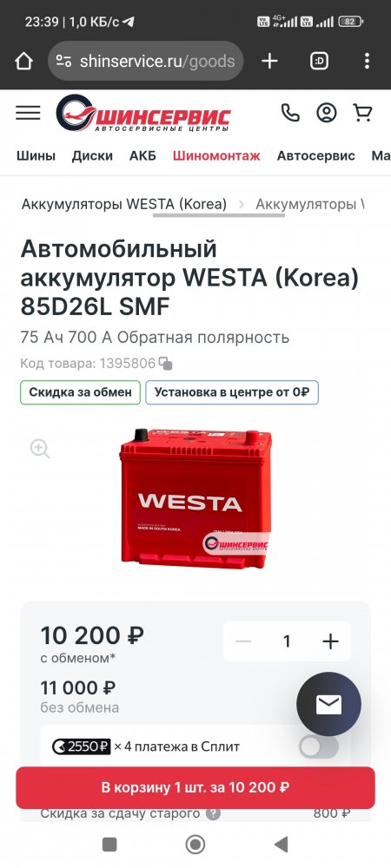Copy product code with the copy icon
This screenshot has height=868, width=391.
pos(165,364)
